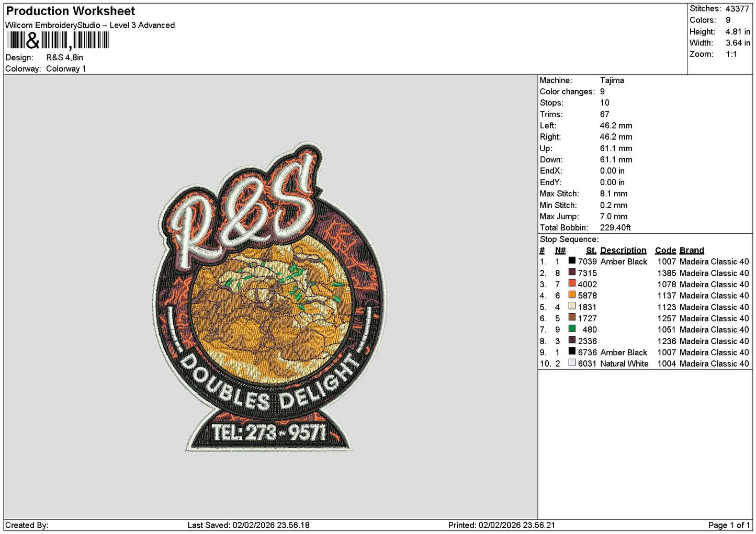The height and width of the screenshot is (534, 756).
Task: Click the orange-red swatch for stitch count 4002
Action: click(572, 283)
